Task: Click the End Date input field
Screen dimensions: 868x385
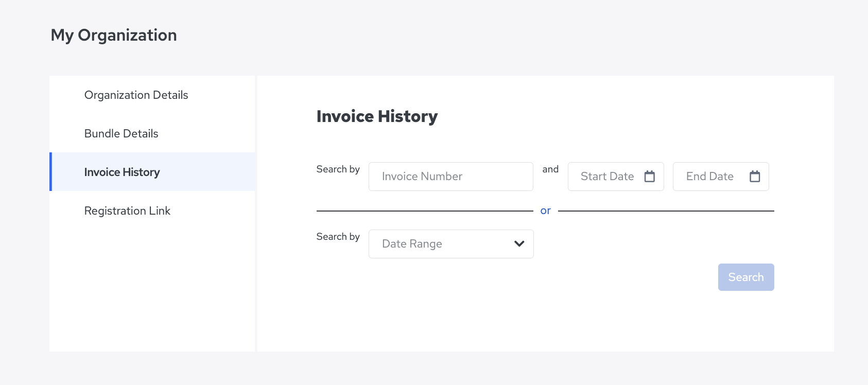Action: [721, 177]
